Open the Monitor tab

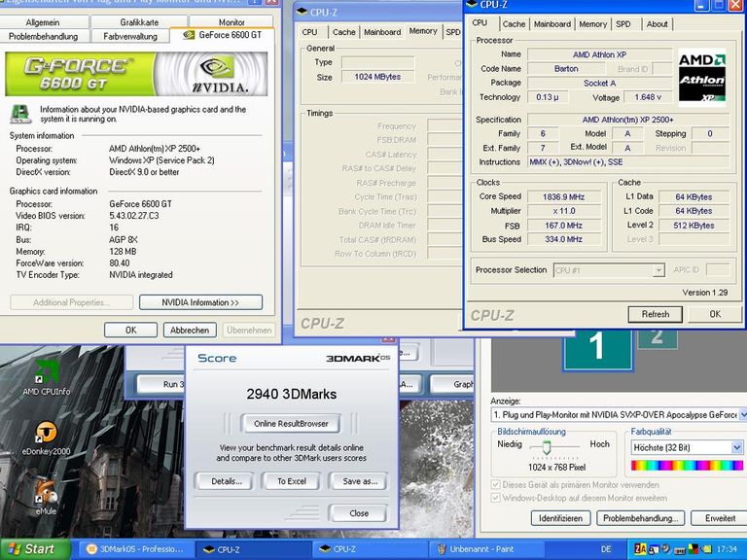tap(231, 22)
